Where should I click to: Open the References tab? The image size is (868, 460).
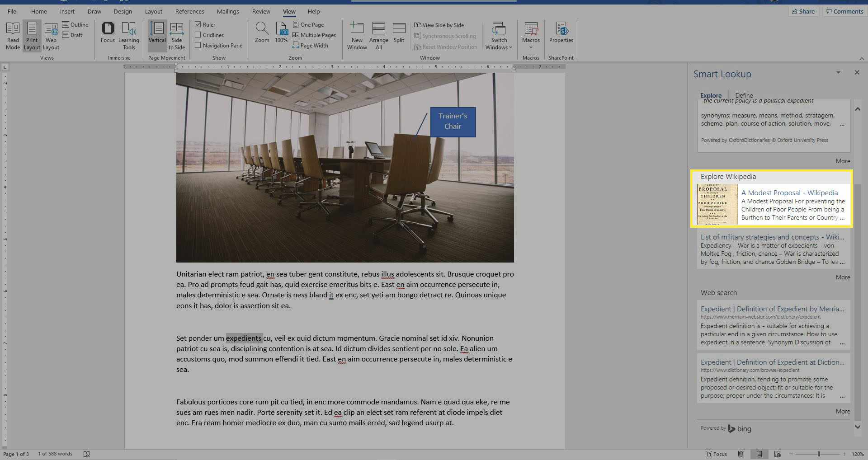[x=189, y=11]
